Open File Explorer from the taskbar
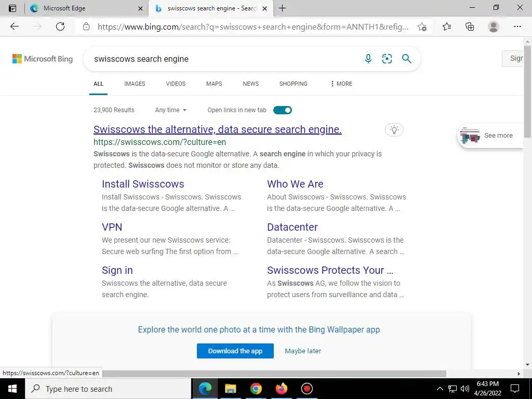This screenshot has height=399, width=532. tap(230, 389)
